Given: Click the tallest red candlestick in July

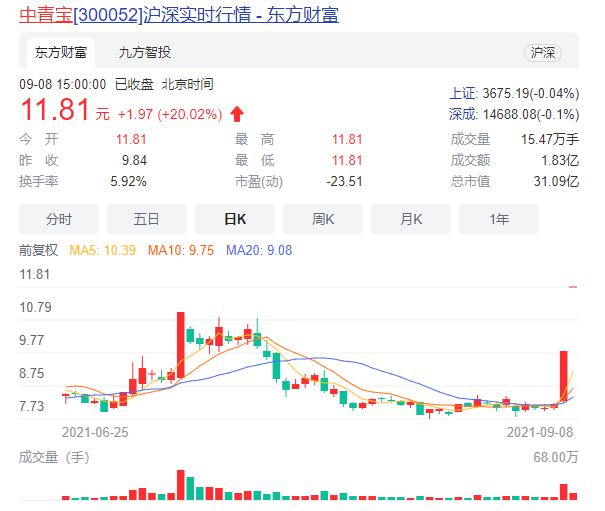Looking at the screenshot, I should coord(181,345).
